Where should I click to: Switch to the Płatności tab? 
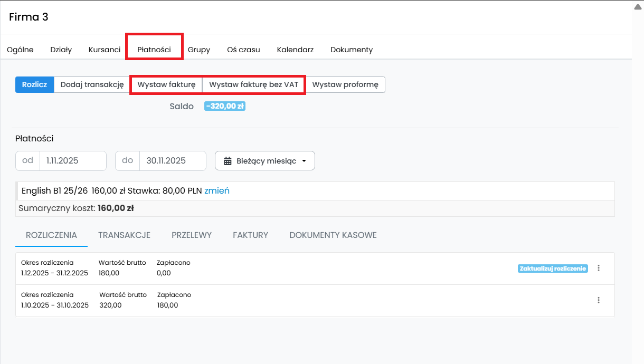154,50
